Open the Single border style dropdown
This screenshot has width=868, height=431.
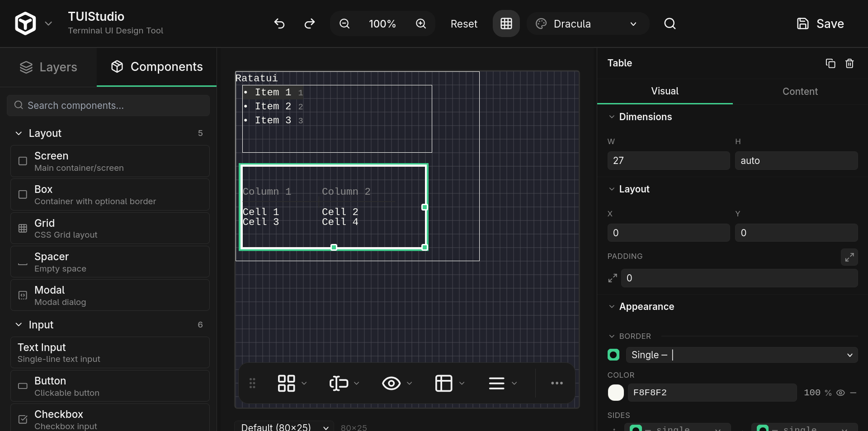point(741,355)
